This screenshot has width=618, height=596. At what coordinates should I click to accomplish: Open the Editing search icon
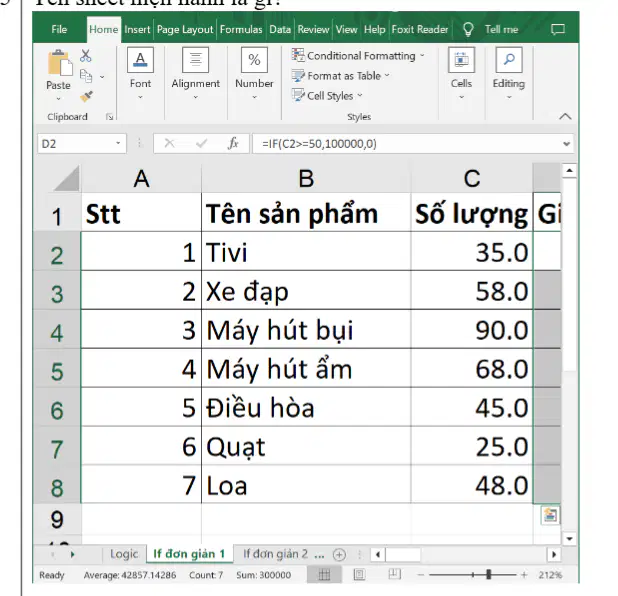509,60
